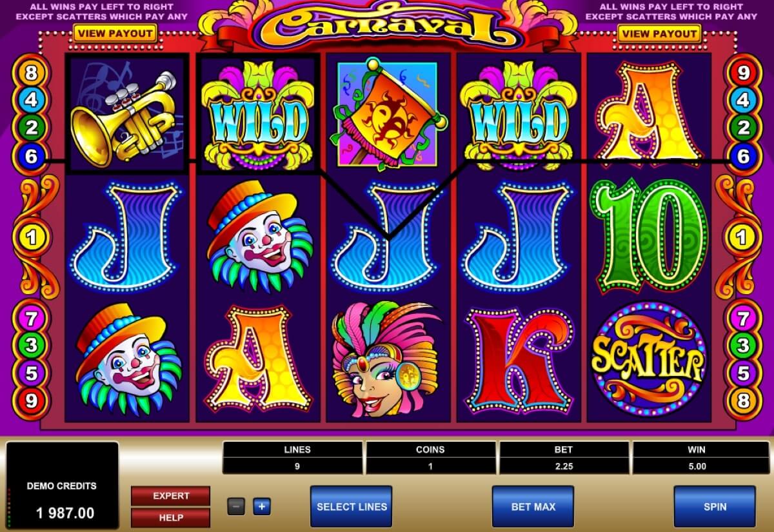The image size is (774, 532).
Task: Decrease coins with the minus button
Action: (236, 506)
